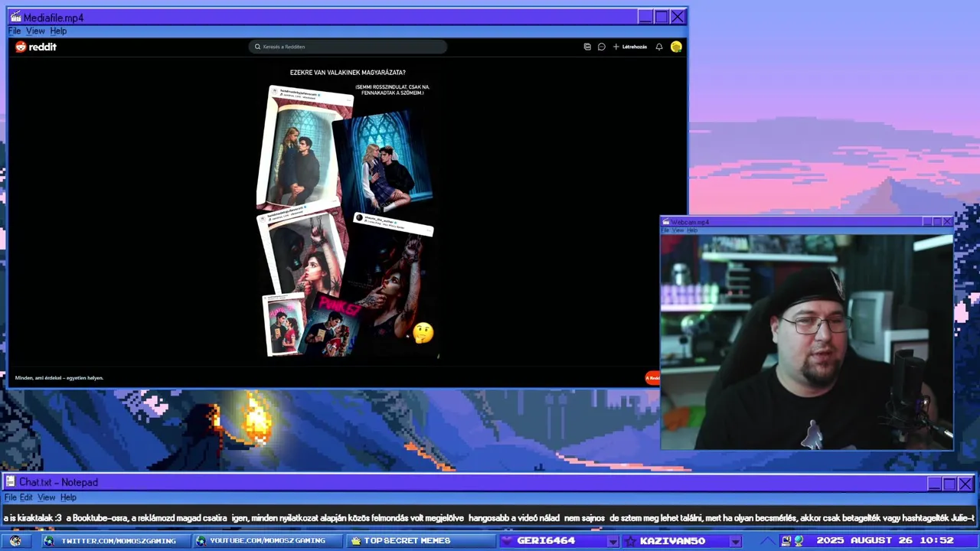Open Help menu in Webcam.mp4 window
The height and width of the screenshot is (551, 980).
(692, 230)
